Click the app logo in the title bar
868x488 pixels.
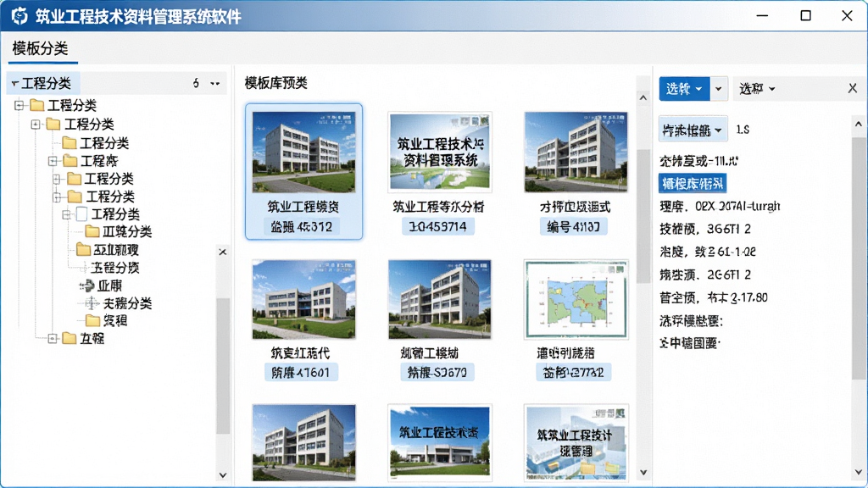click(19, 16)
